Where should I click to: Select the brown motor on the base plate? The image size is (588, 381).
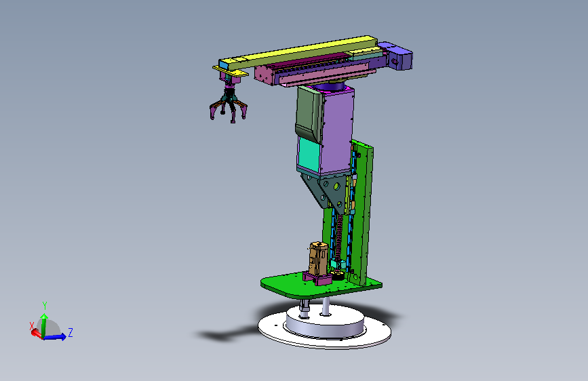(318, 258)
